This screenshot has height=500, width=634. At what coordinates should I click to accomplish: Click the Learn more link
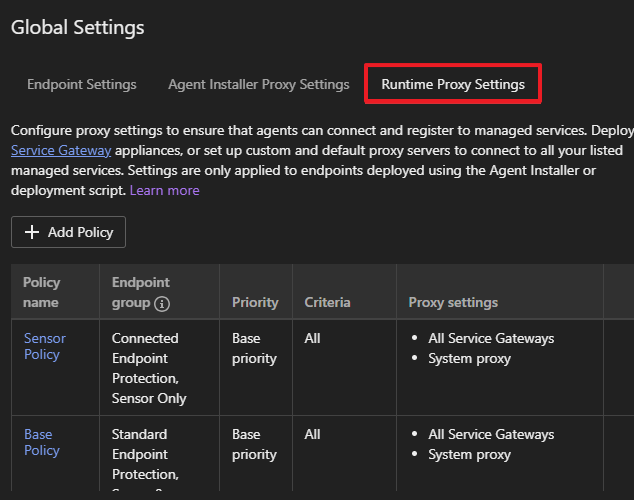164,190
